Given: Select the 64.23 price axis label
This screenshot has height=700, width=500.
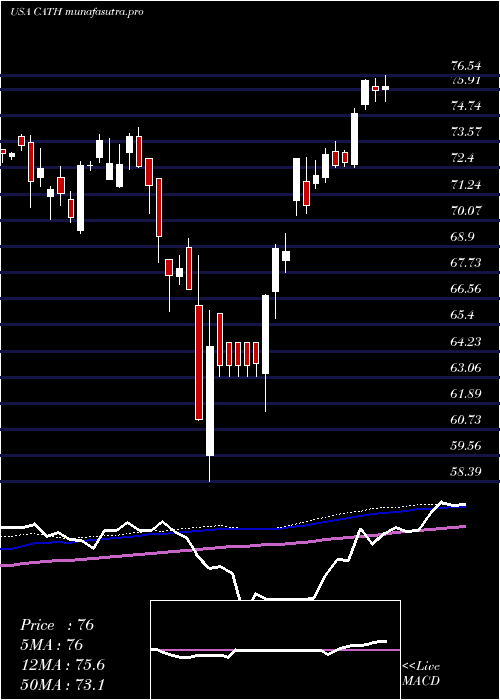Looking at the screenshot, I should (x=466, y=342).
